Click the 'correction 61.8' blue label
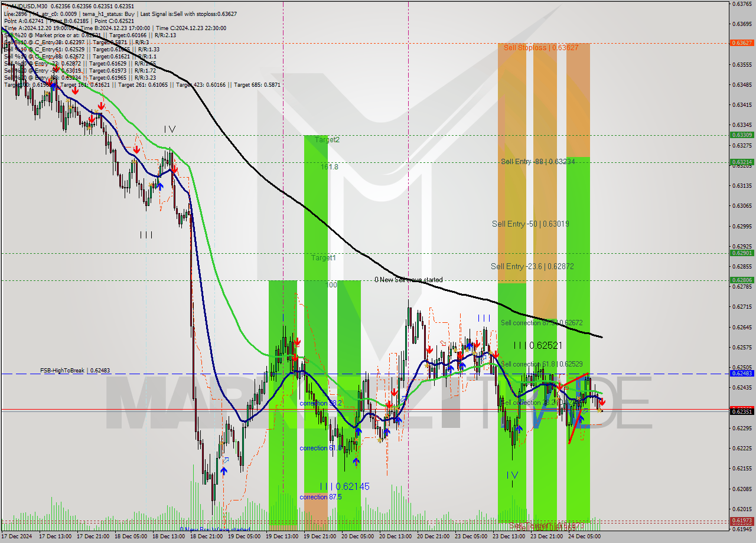Screen dimensions: 756x543 pyautogui.click(x=320, y=448)
